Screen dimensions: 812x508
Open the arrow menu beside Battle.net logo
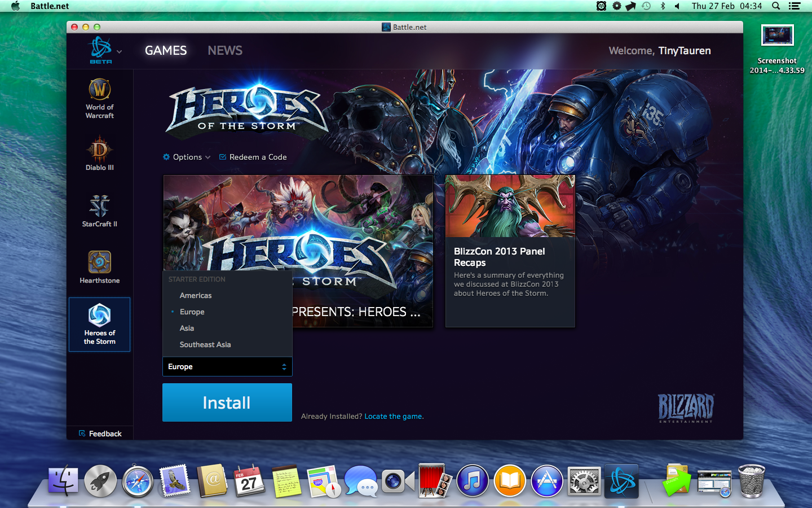(119, 52)
